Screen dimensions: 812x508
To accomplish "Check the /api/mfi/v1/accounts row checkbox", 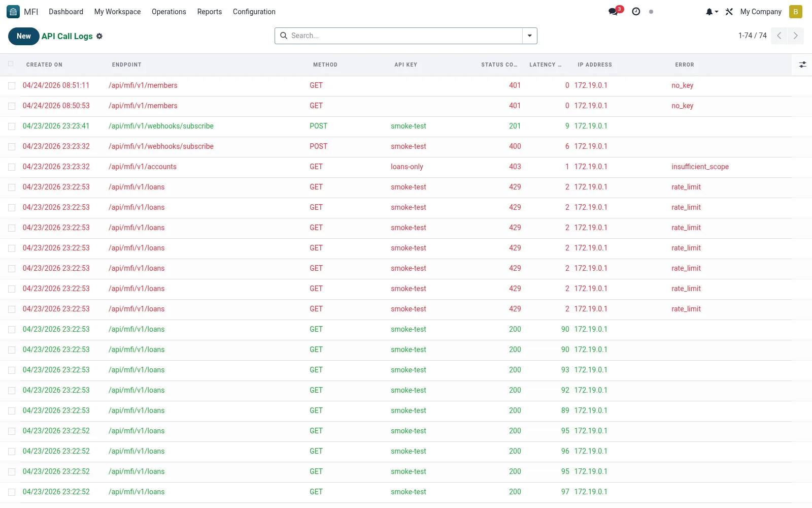I will 12,167.
